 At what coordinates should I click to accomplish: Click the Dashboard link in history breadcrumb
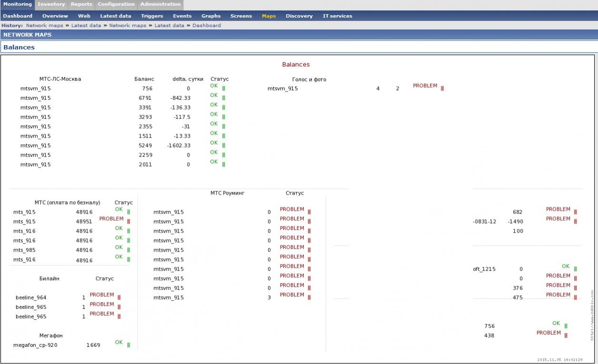[x=207, y=26]
